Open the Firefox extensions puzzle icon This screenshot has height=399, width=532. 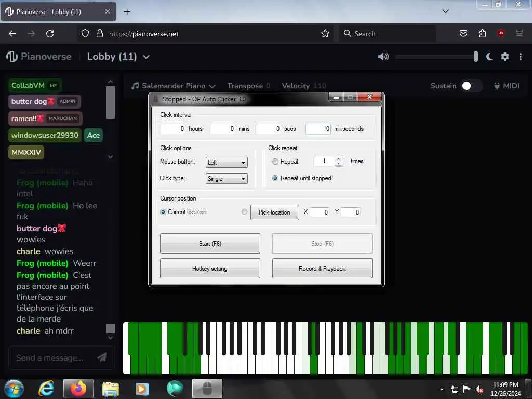482,34
